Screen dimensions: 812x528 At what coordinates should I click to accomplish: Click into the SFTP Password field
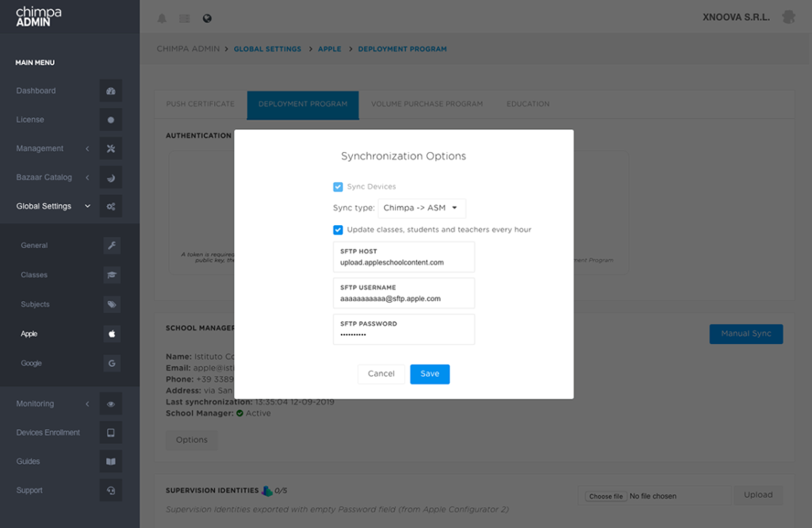pyautogui.click(x=404, y=329)
